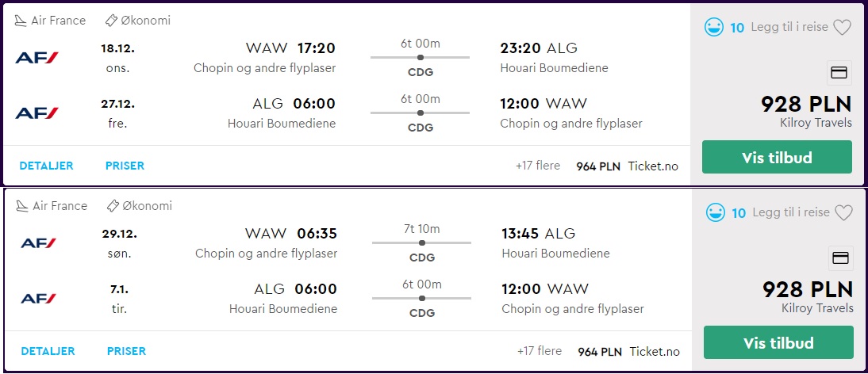Click Air France logo for 29.12. flight
Viewport: 868px width, 374px height.
click(38, 243)
